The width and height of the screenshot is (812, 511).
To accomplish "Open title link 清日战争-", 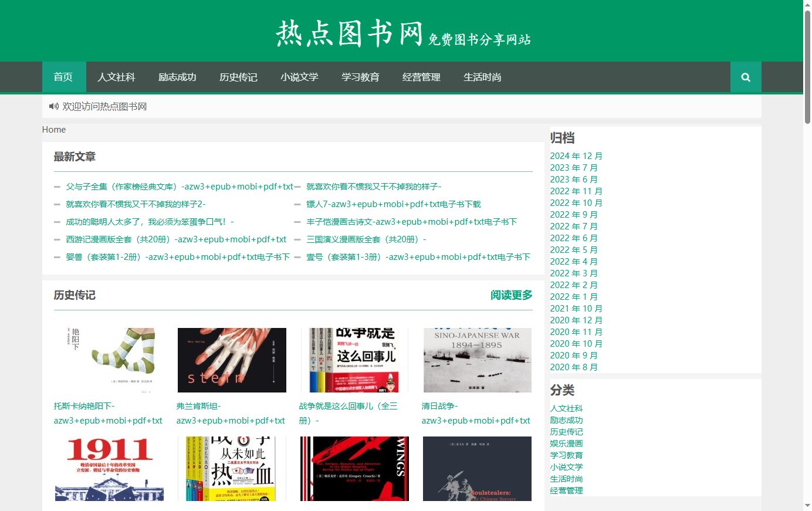I will (x=476, y=413).
